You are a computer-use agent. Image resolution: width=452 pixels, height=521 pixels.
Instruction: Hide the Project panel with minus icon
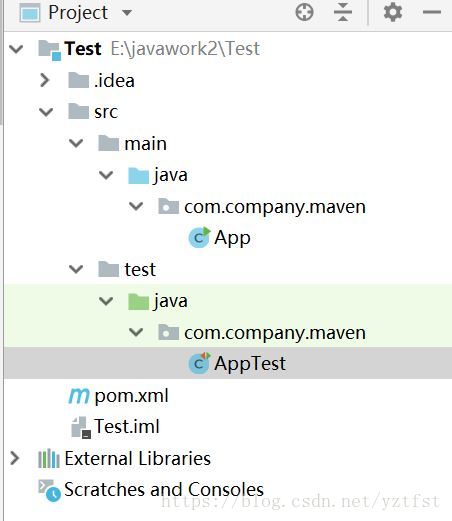pyautogui.click(x=432, y=12)
